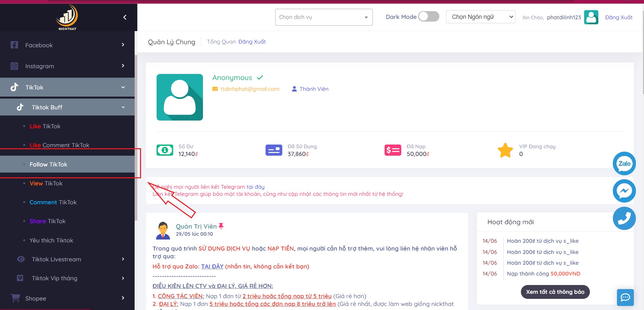Open the live chat widget icon

tap(625, 298)
